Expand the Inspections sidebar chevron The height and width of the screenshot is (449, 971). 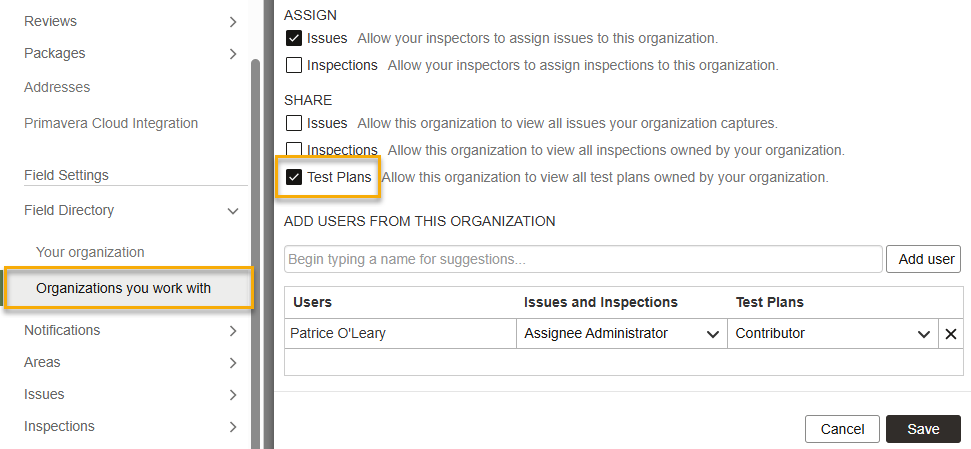232,426
